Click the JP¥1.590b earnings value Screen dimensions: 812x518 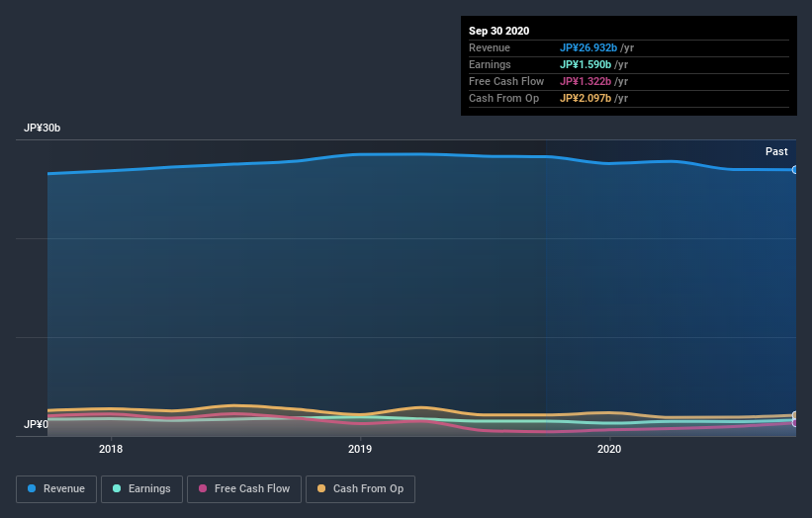586,64
